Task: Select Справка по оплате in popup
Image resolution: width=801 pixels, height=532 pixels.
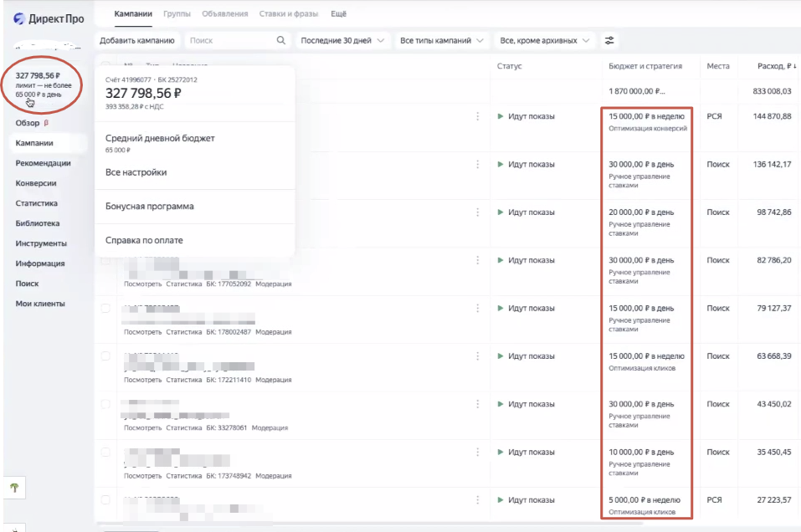Action: click(144, 240)
